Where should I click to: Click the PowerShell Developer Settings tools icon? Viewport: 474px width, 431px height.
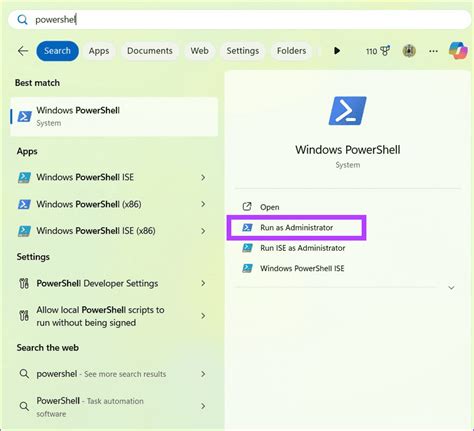(x=24, y=283)
